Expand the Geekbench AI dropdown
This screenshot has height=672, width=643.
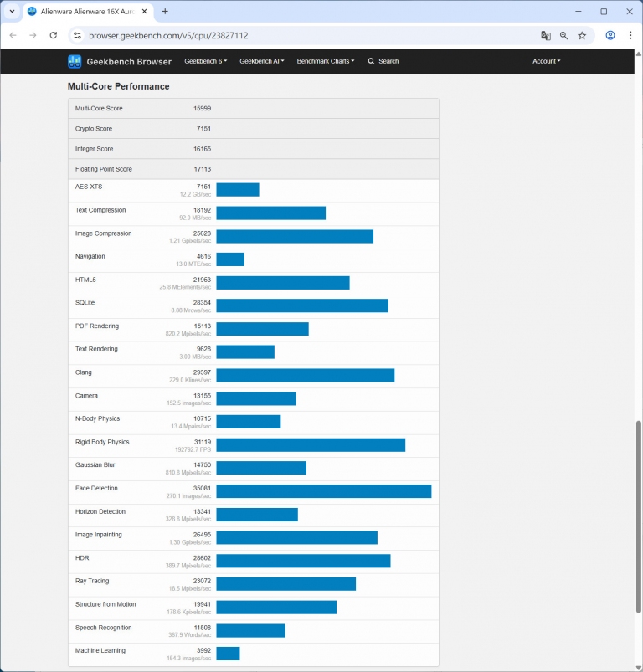pos(261,61)
